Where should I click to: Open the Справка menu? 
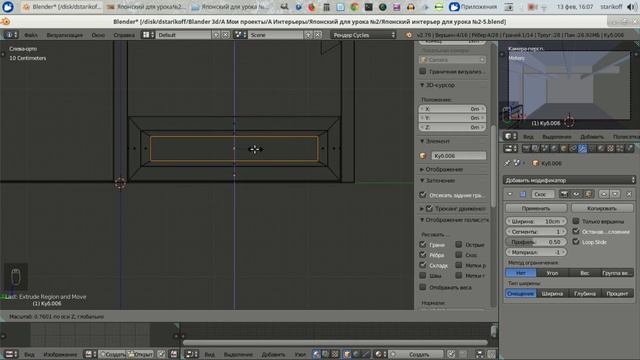click(x=124, y=35)
